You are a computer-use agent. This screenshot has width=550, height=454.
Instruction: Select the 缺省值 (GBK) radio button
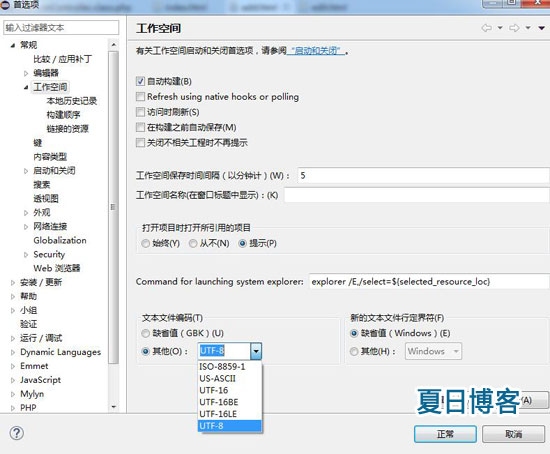point(146,333)
